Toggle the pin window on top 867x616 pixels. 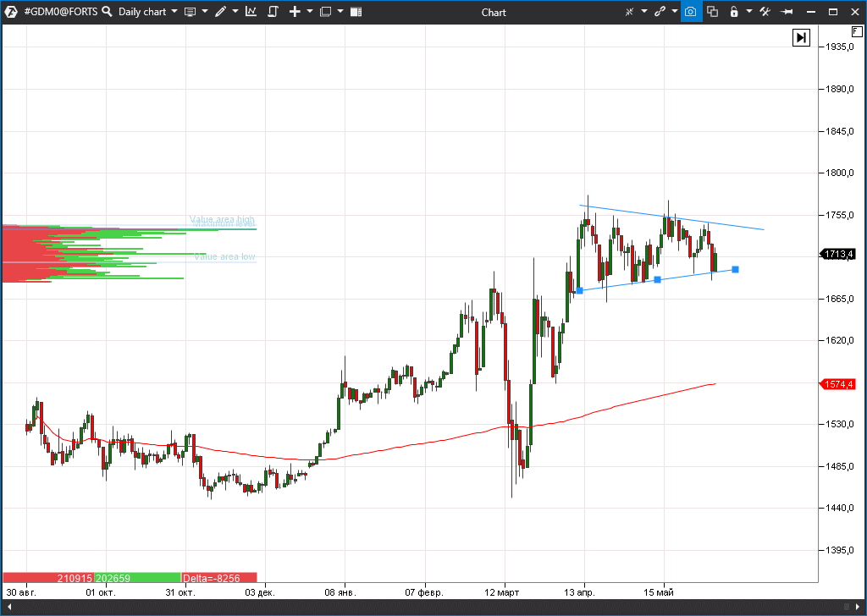point(787,12)
